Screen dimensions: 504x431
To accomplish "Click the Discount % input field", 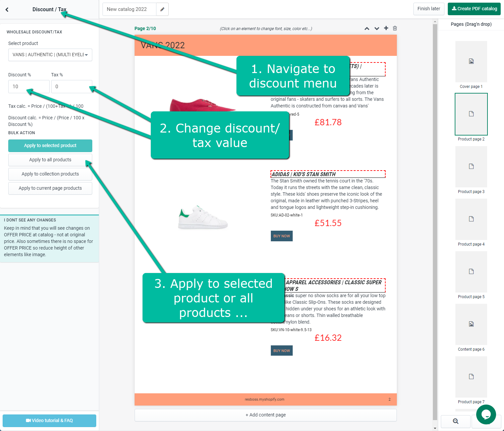I will (x=29, y=87).
